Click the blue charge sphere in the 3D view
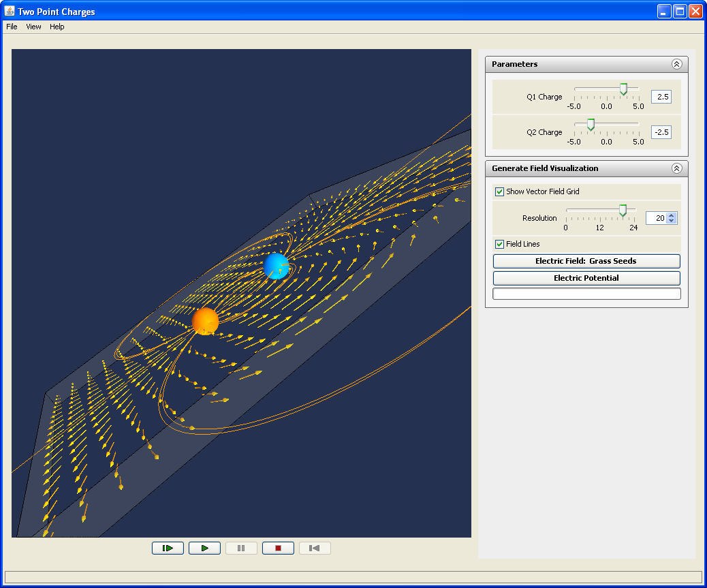This screenshot has height=588, width=707. coord(277,266)
